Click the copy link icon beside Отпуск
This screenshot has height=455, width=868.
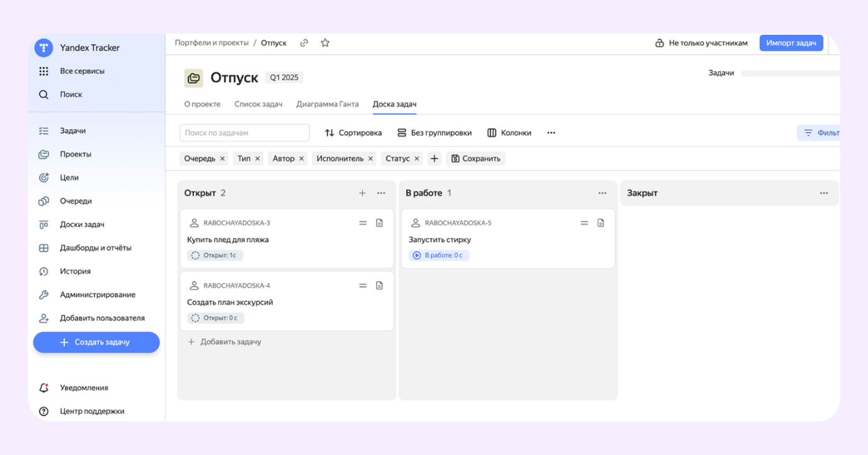[304, 43]
